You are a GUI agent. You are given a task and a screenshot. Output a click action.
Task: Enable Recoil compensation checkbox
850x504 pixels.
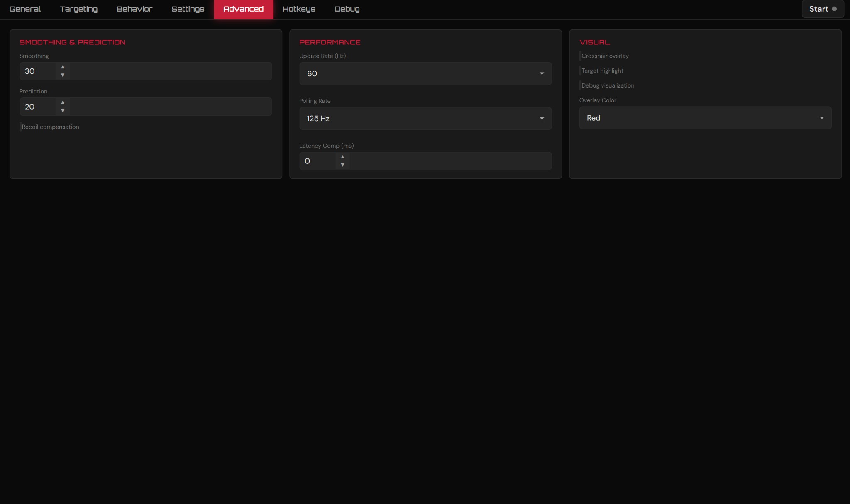21,127
